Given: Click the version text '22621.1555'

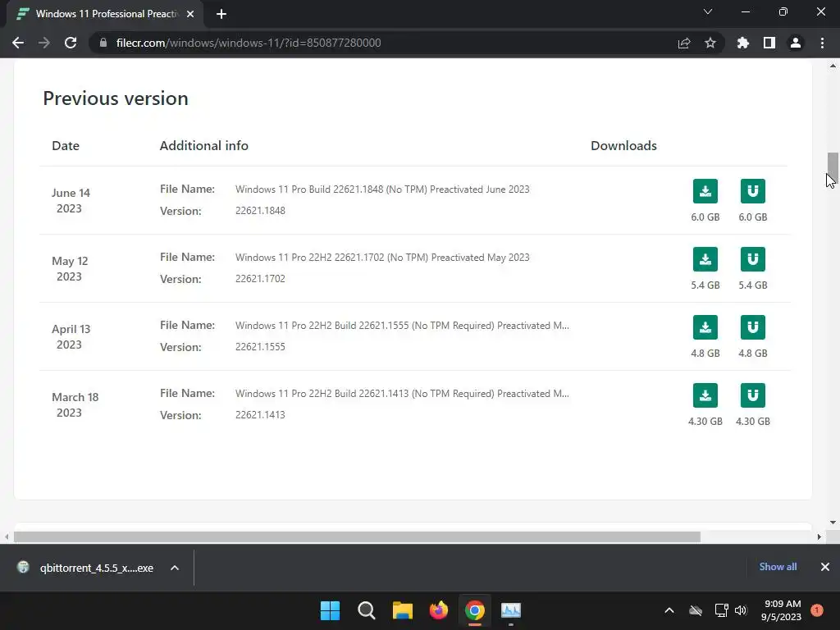Looking at the screenshot, I should pyautogui.click(x=260, y=347).
